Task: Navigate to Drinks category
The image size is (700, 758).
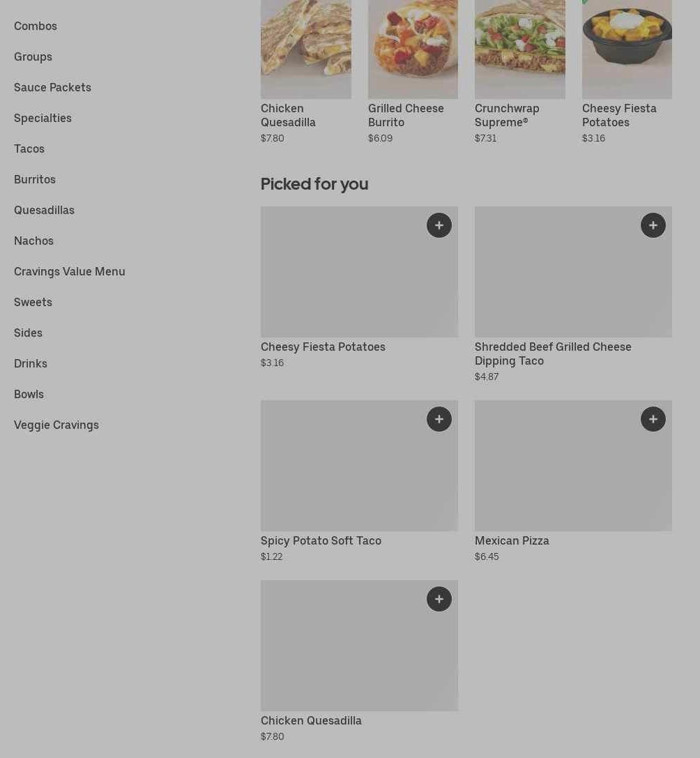Action: coord(31,363)
